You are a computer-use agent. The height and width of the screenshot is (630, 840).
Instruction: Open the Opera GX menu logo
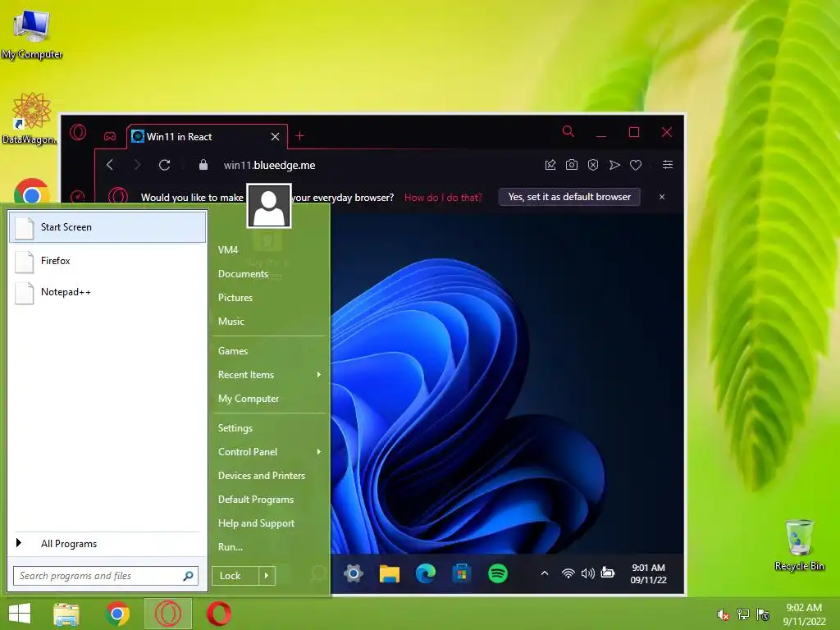pyautogui.click(x=78, y=132)
